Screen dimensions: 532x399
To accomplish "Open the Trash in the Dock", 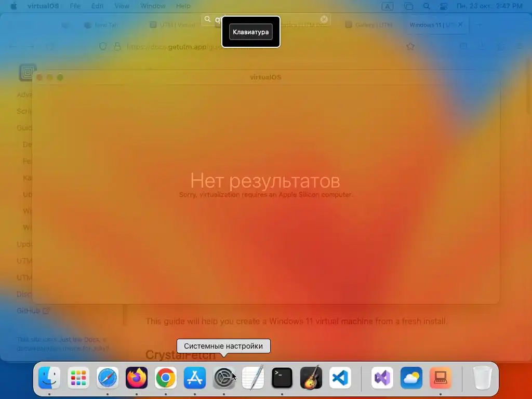I will (x=483, y=378).
